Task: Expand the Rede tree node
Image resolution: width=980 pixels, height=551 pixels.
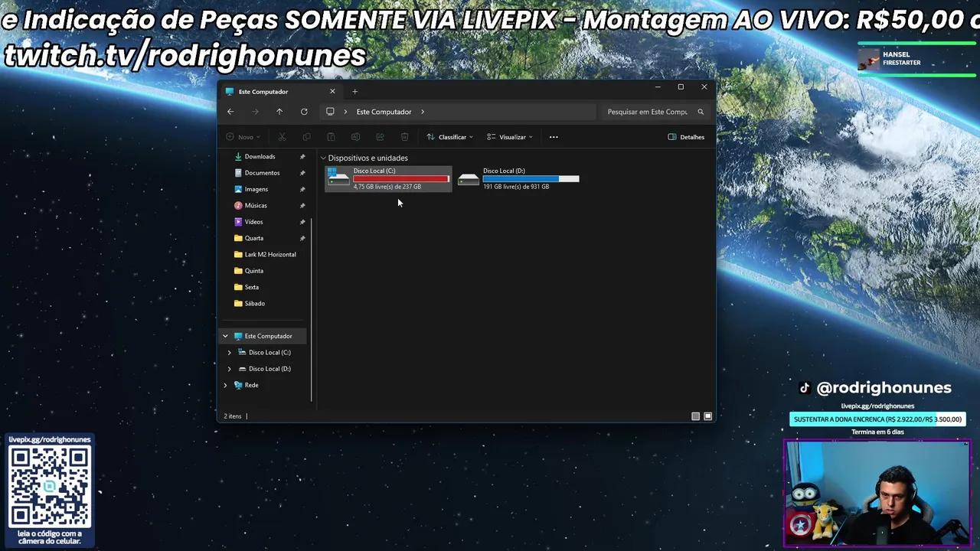Action: coord(225,386)
